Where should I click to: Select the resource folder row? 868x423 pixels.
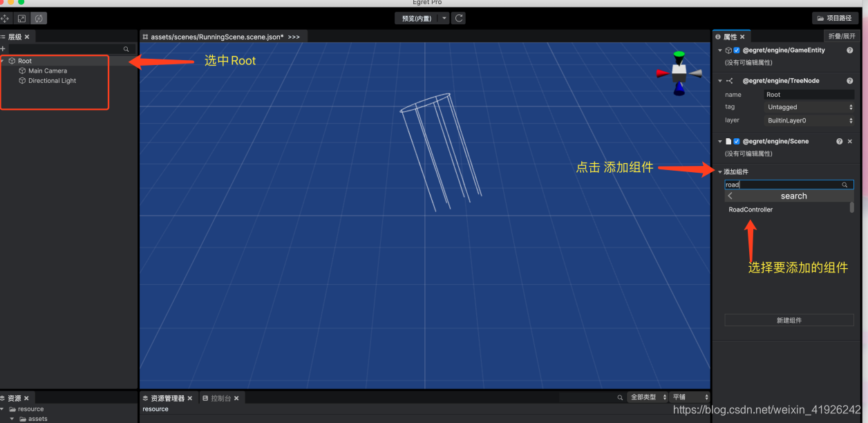click(68, 409)
